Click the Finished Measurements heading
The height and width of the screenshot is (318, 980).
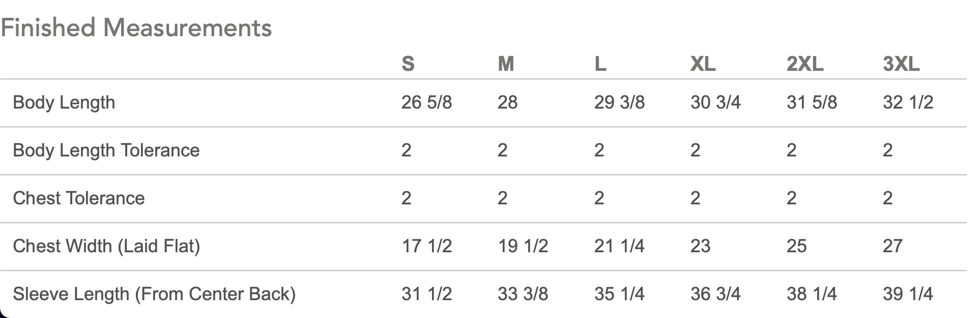(x=136, y=28)
